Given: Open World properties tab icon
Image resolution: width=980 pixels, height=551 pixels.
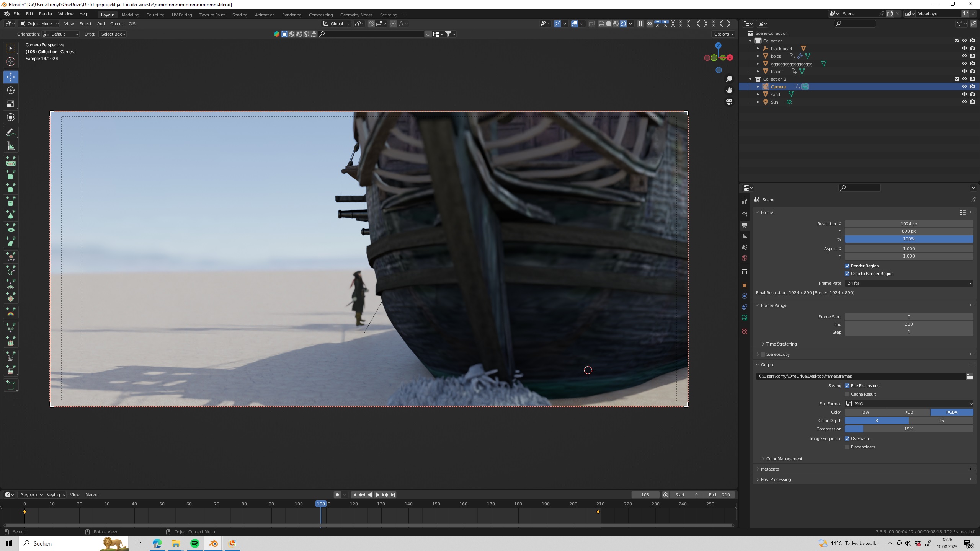Looking at the screenshot, I should tap(745, 258).
